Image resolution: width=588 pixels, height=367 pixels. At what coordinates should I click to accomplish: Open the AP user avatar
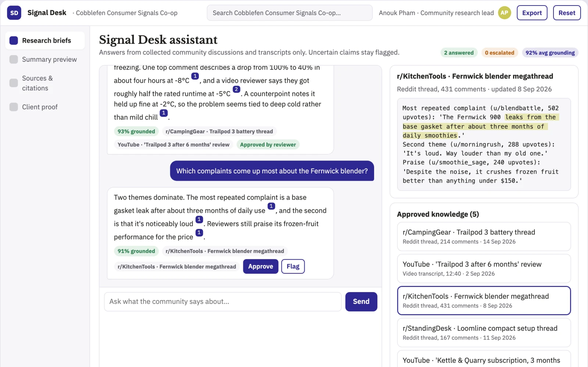(504, 13)
